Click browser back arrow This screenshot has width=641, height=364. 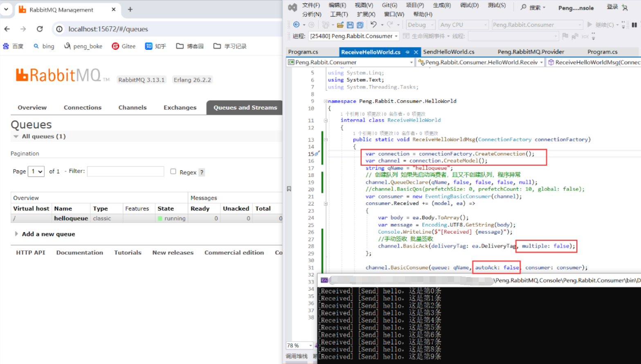pyautogui.click(x=7, y=29)
